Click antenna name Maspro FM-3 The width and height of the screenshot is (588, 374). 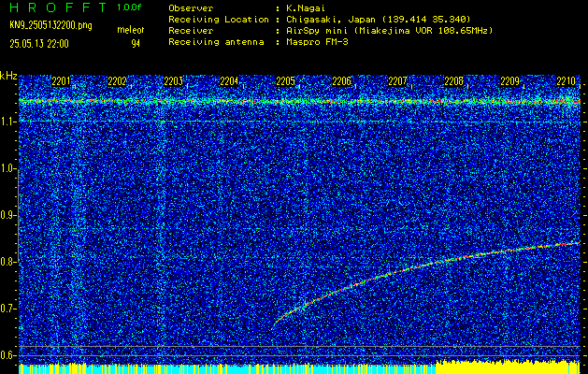click(317, 42)
